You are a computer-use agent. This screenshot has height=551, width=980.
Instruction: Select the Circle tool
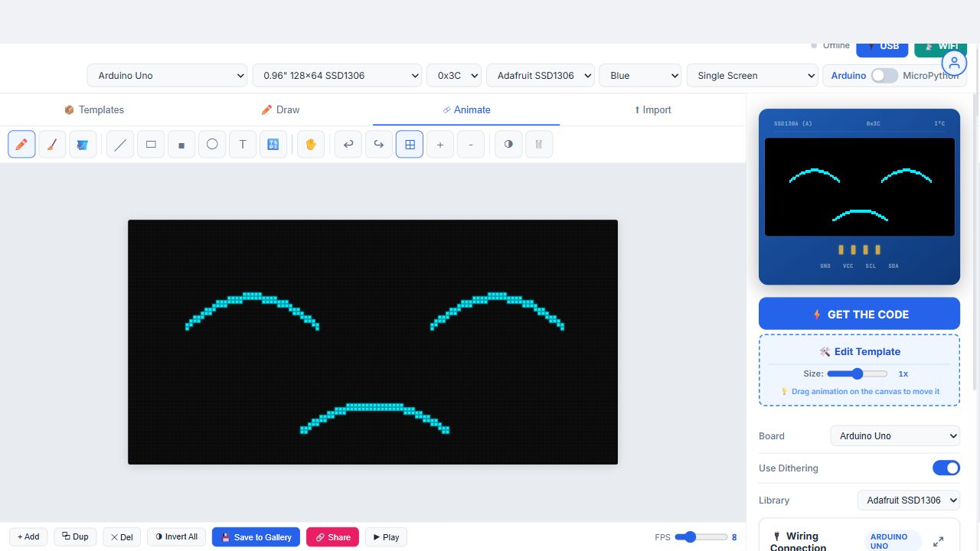212,144
